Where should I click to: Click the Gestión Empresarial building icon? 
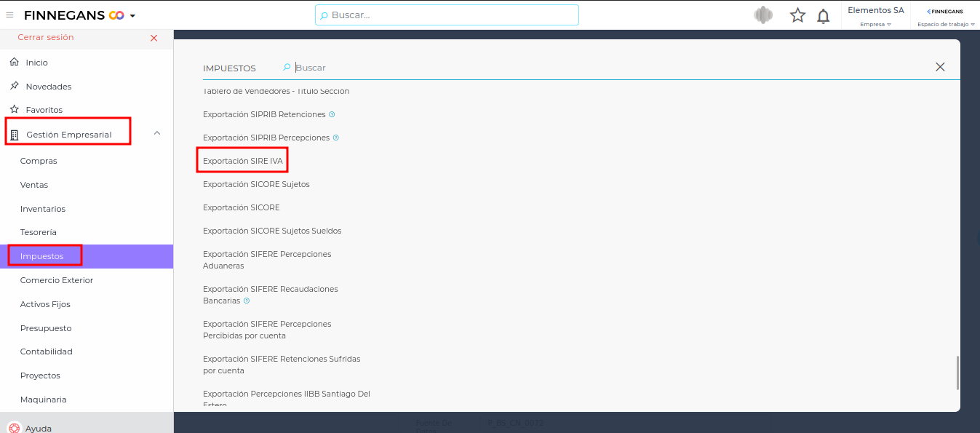tap(14, 135)
